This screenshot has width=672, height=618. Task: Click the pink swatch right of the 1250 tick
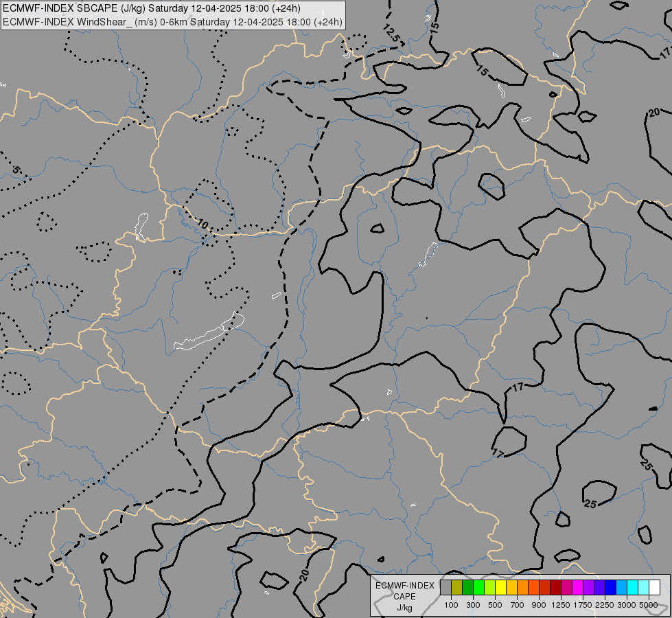coord(566,588)
